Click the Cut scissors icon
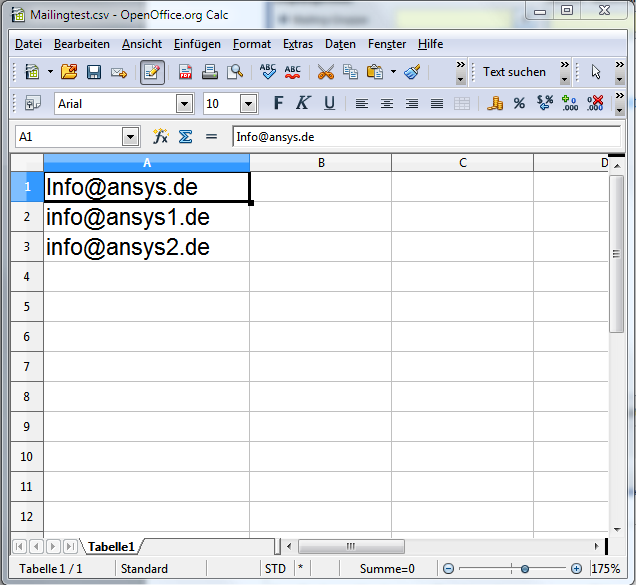 325,72
